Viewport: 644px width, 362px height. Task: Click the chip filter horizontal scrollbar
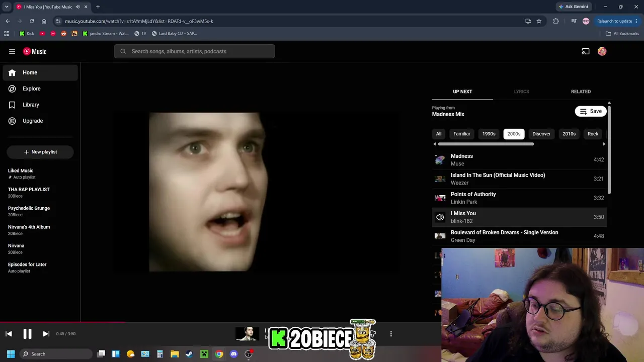coord(486,144)
